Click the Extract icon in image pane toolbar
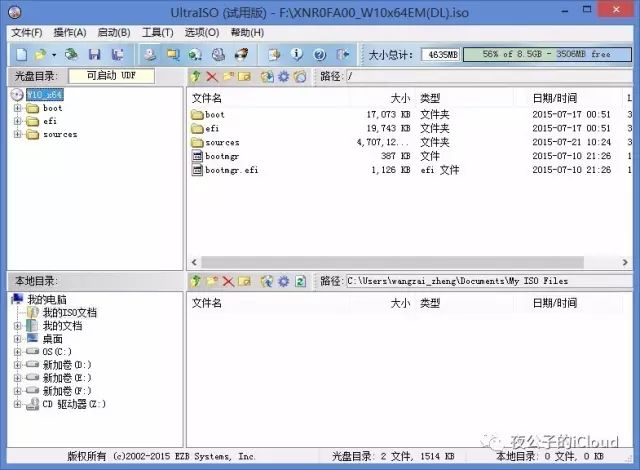The height and width of the screenshot is (470, 640). point(267,76)
